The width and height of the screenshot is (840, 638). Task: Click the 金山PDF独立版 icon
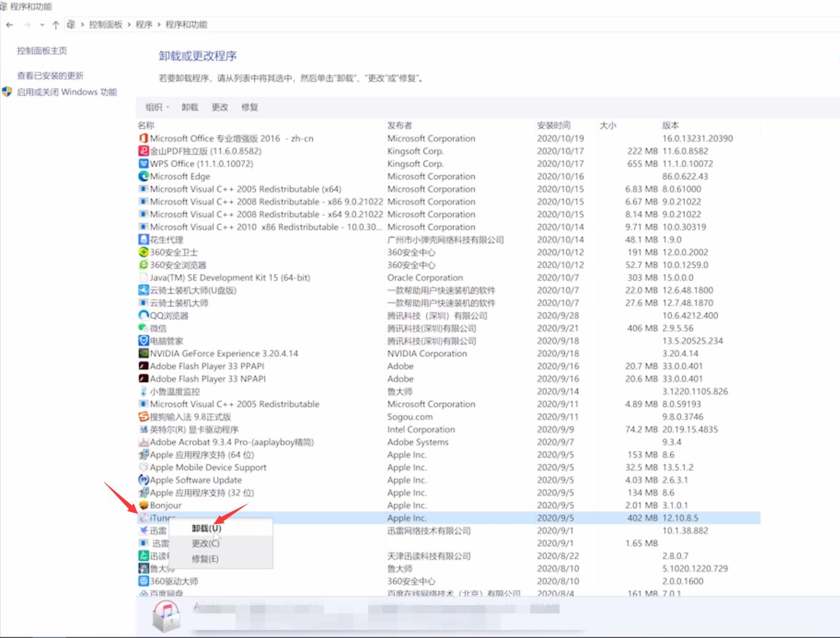[x=144, y=151]
